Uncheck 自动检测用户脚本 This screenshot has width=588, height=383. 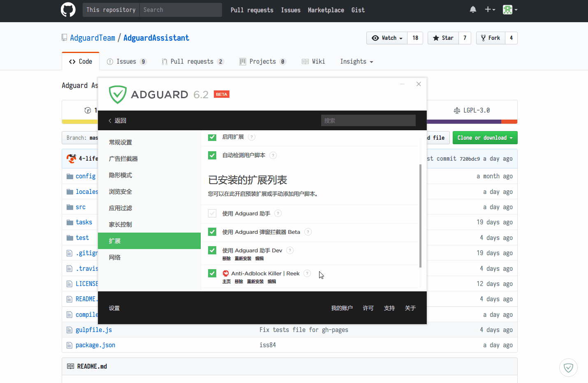212,155
